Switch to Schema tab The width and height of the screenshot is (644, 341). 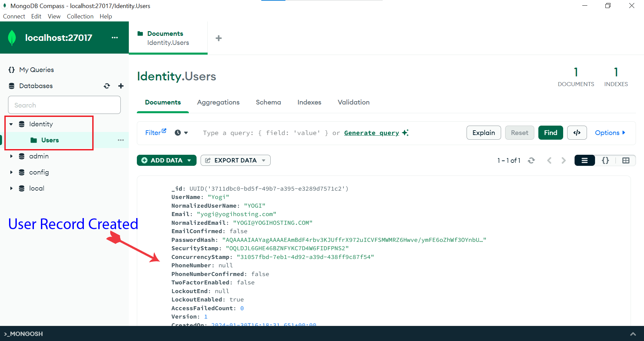pyautogui.click(x=268, y=102)
